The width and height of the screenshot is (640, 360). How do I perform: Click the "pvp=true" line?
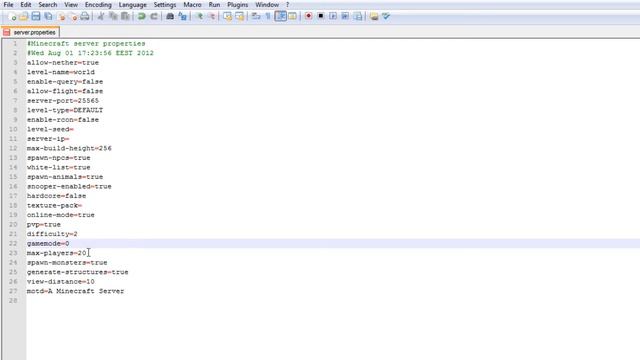(44, 224)
